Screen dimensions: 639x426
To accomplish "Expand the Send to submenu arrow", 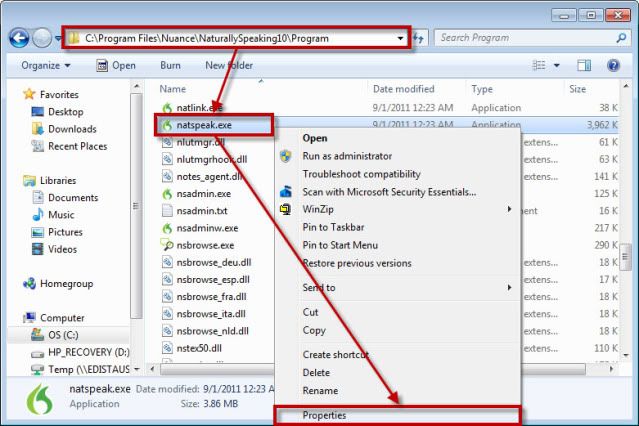I will (509, 287).
